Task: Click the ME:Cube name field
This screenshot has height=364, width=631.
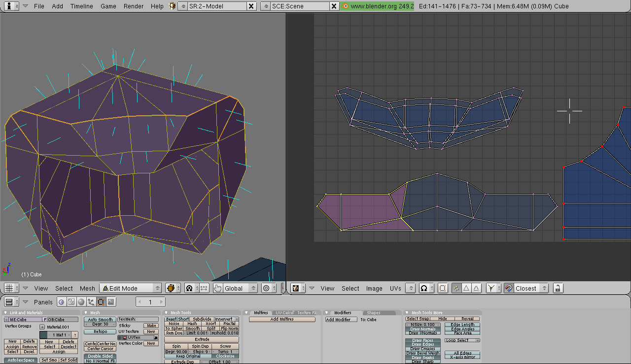Action: [x=25, y=320]
